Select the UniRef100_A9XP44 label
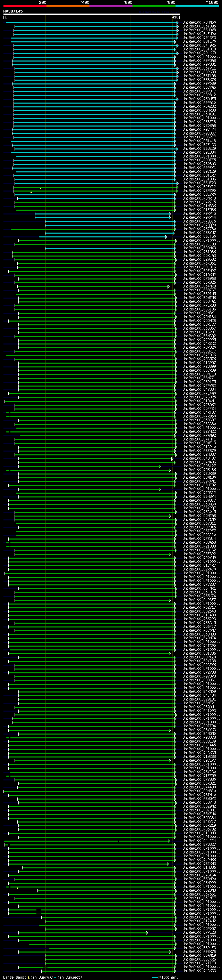This screenshot has width=222, height=980. pyautogui.click(x=199, y=218)
